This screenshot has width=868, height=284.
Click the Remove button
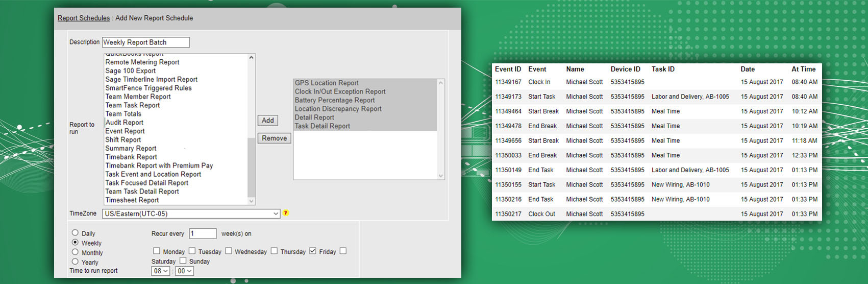274,138
